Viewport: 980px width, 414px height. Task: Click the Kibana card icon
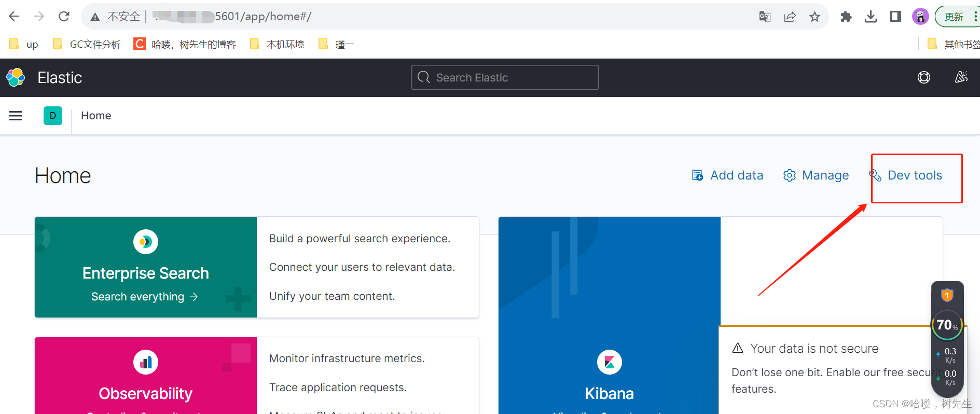pos(610,362)
